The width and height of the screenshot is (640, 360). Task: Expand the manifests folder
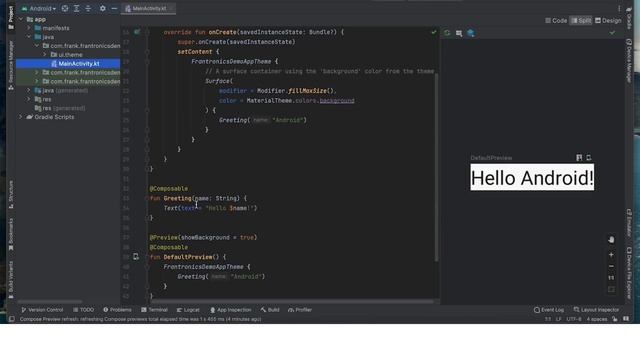coord(29,28)
